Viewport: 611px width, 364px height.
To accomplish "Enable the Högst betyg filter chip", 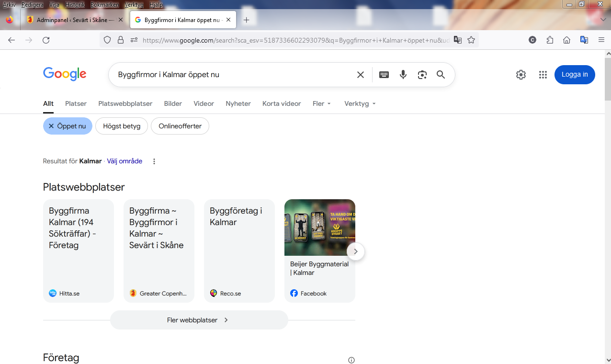I will click(122, 126).
